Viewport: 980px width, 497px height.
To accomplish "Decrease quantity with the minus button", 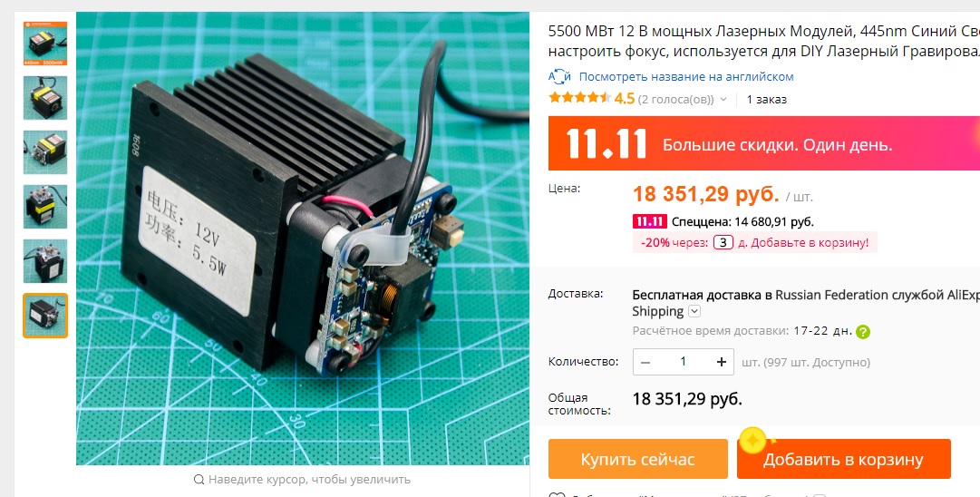I will coord(645,362).
